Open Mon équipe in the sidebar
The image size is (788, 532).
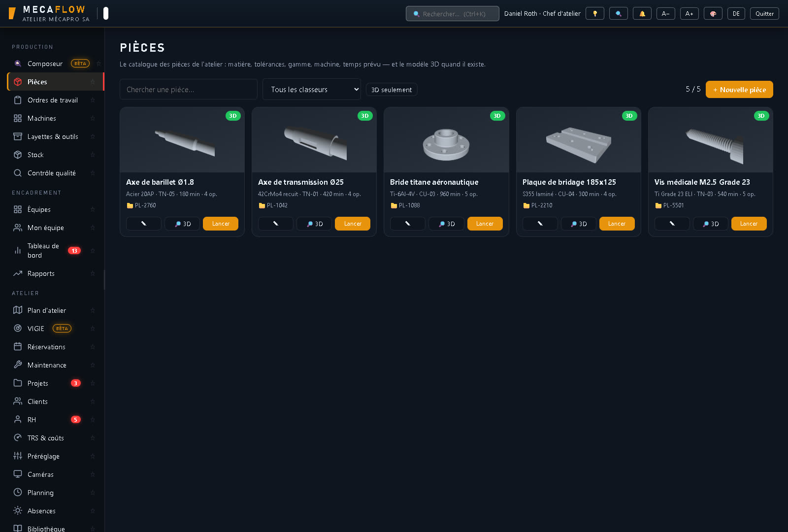[x=55, y=228]
